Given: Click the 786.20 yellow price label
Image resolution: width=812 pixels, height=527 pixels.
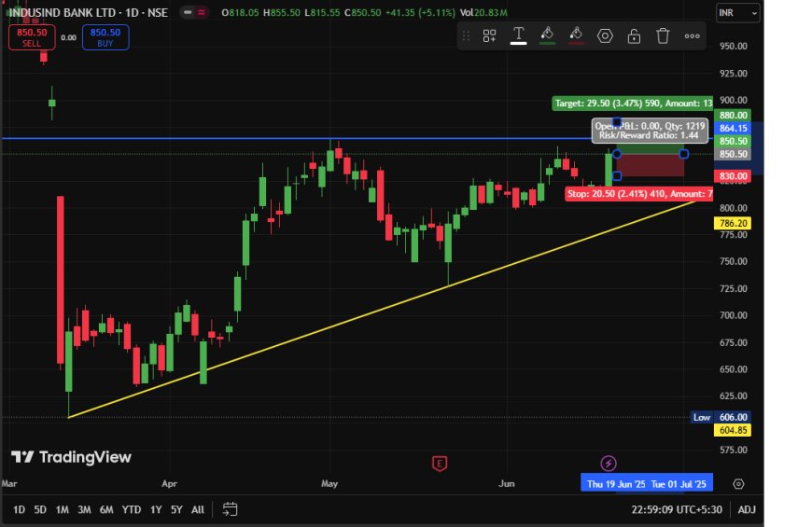Looking at the screenshot, I should point(733,223).
